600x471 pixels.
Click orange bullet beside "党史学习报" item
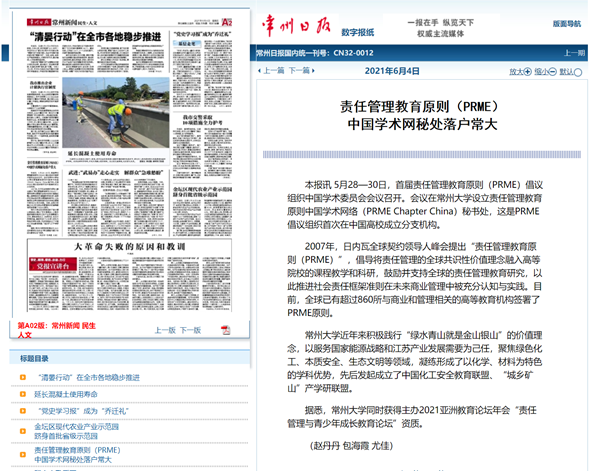point(24,410)
